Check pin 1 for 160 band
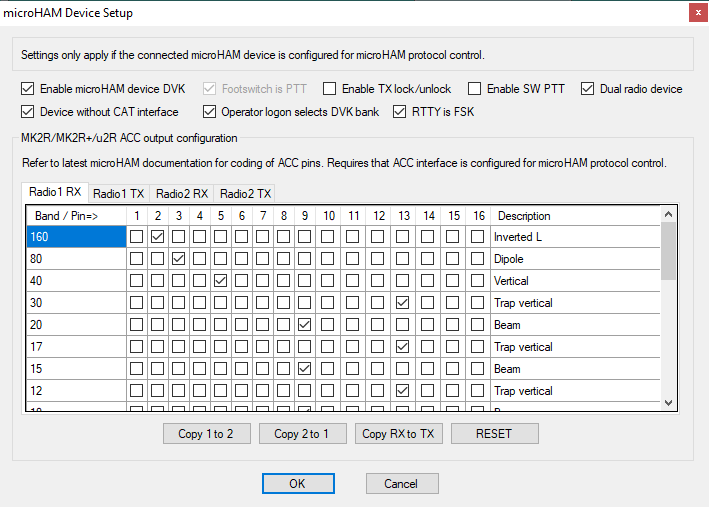 137,237
